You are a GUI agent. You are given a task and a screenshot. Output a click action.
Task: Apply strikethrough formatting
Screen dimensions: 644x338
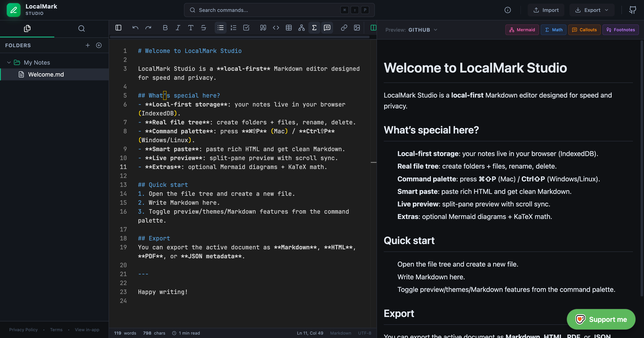(x=204, y=28)
